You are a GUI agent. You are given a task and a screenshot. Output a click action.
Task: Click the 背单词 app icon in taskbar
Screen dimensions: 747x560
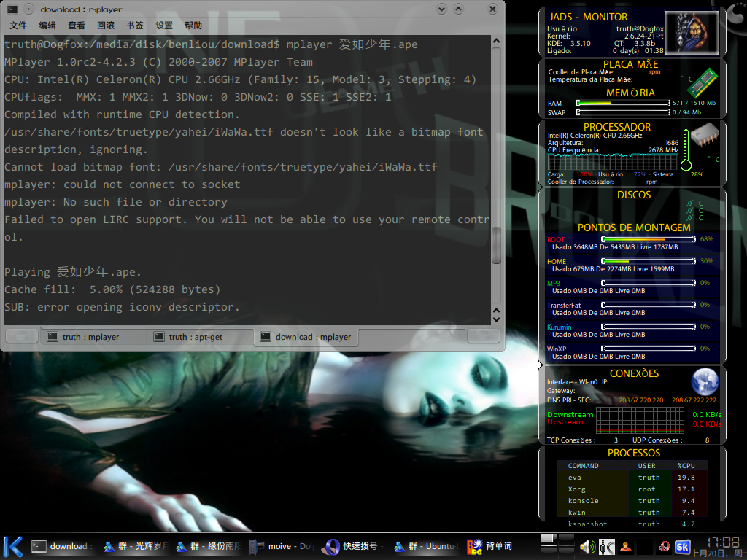click(474, 547)
